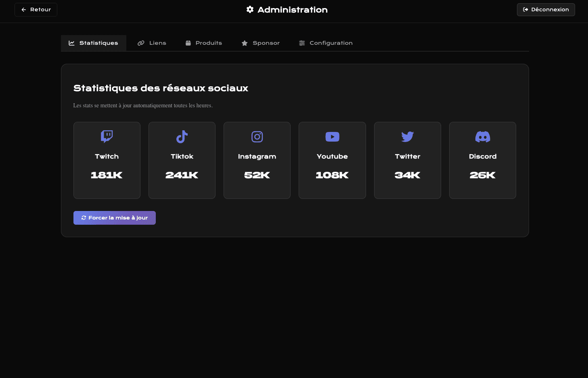Click the Youtube play icon
This screenshot has height=378, width=588.
click(332, 137)
